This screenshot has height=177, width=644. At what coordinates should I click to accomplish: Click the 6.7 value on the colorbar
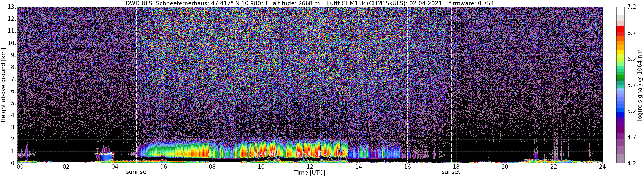632,33
